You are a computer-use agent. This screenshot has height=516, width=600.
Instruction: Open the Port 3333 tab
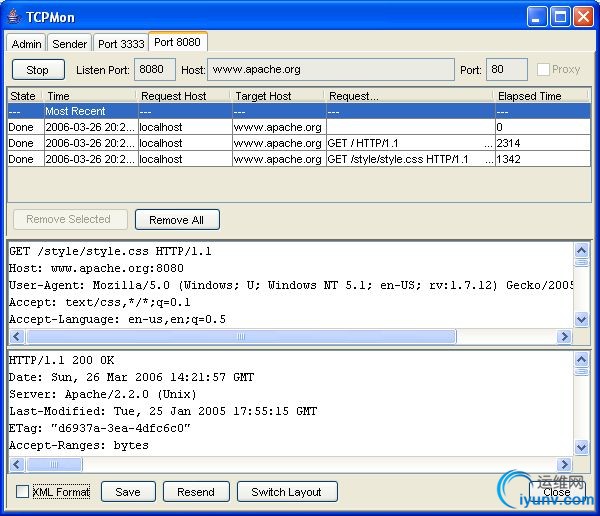coord(121,43)
